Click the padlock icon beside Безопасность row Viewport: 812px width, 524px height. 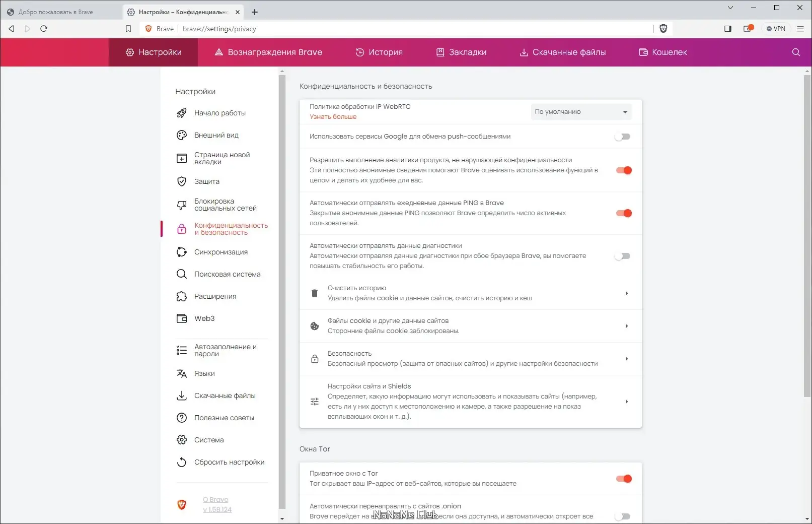tap(315, 359)
